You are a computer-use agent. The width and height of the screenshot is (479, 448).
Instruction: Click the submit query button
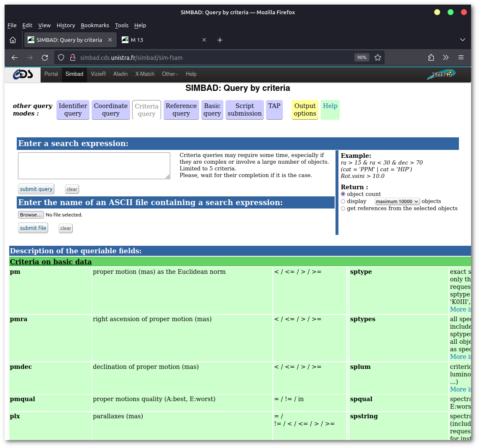36,189
